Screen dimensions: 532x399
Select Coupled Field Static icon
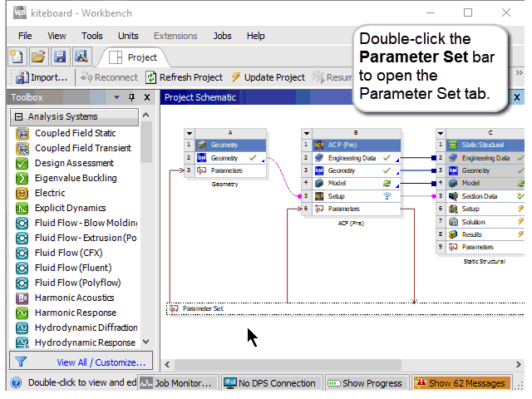[22, 134]
